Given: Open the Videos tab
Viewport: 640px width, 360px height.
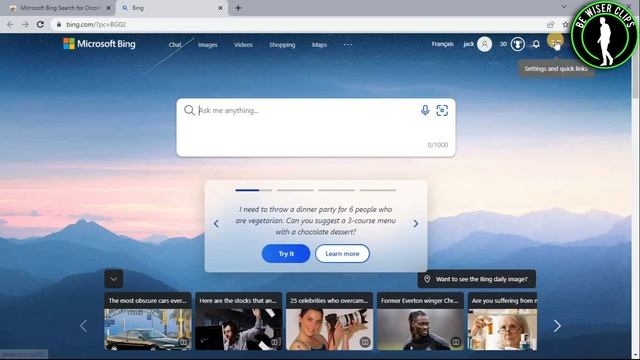Looking at the screenshot, I should [243, 45].
